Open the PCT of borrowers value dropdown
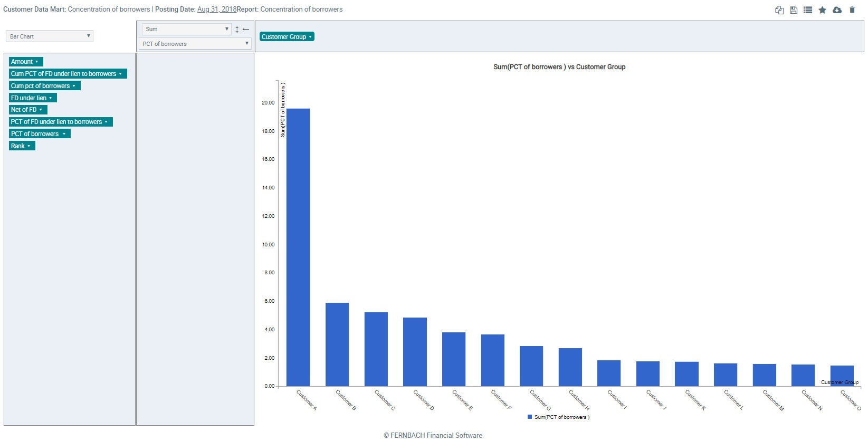868x441 pixels. (195, 44)
